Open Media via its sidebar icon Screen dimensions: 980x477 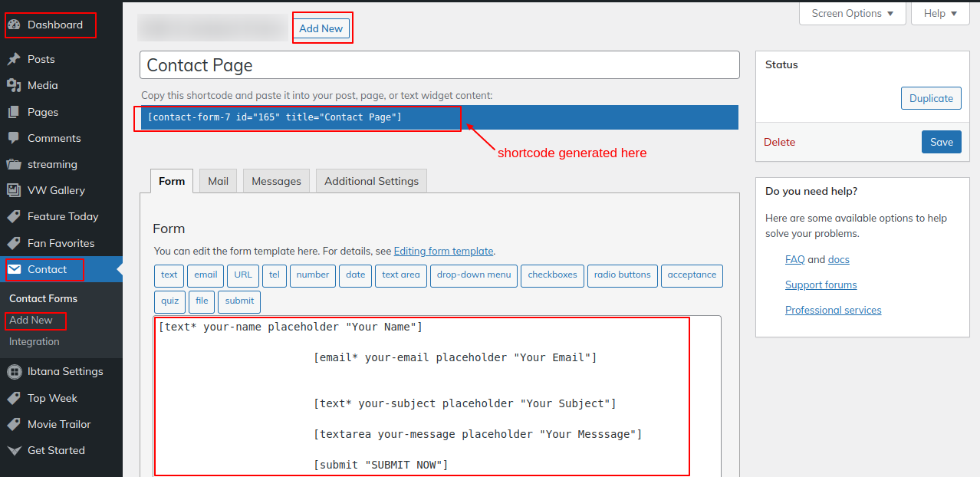pyautogui.click(x=14, y=85)
